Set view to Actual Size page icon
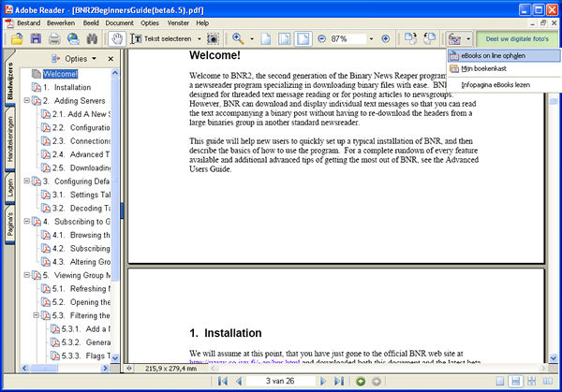 click(266, 38)
